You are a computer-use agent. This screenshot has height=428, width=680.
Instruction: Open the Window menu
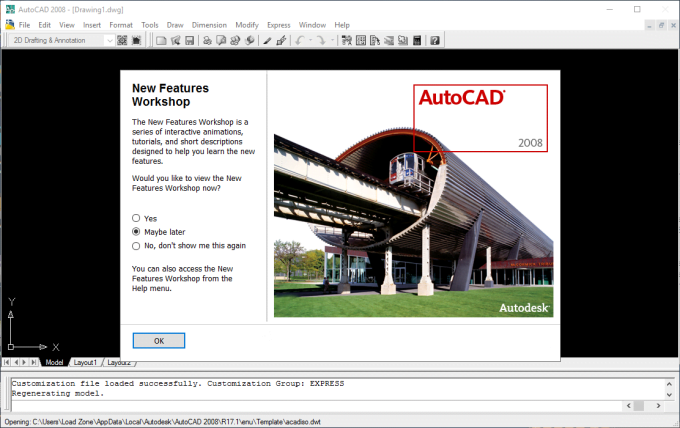[312, 25]
